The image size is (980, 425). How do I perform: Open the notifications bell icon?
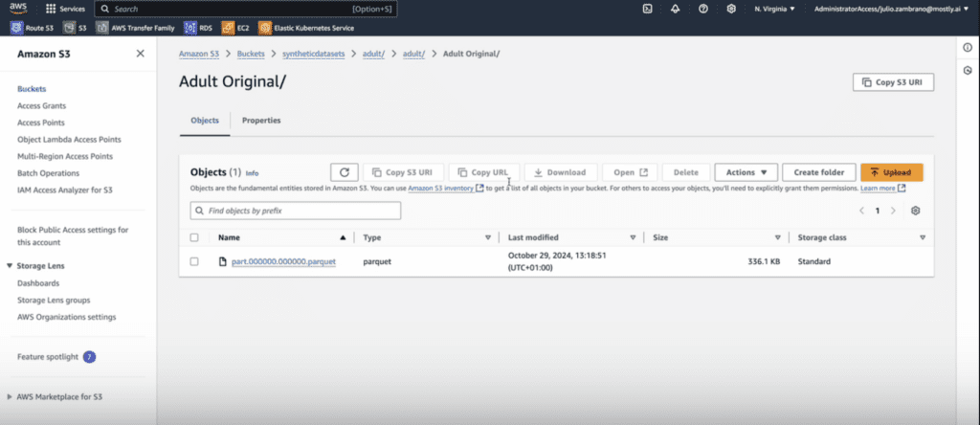676,9
